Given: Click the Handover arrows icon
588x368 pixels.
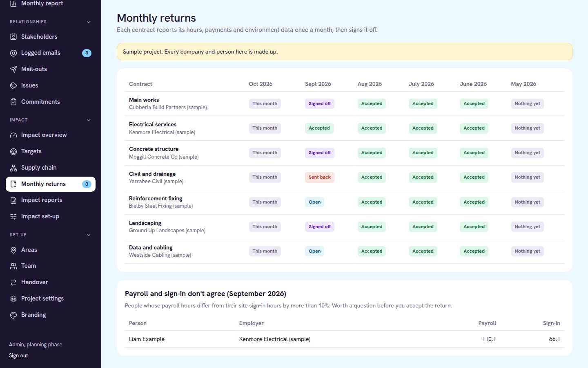Looking at the screenshot, I should [x=13, y=283].
